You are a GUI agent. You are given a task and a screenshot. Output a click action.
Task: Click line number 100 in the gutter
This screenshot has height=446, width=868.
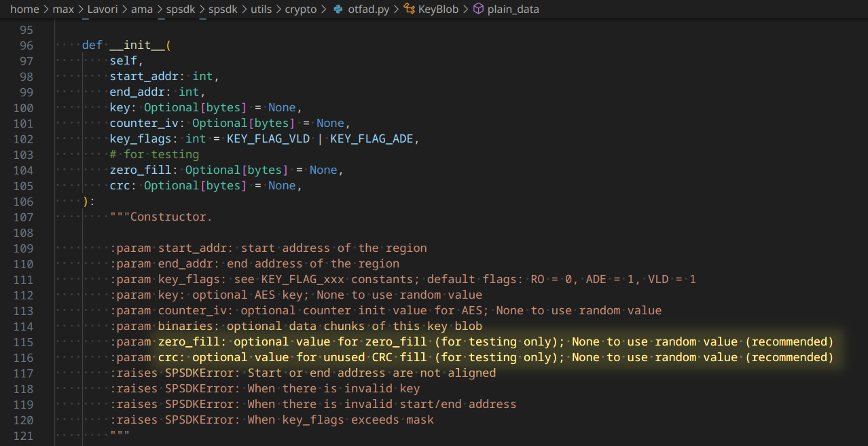click(23, 107)
